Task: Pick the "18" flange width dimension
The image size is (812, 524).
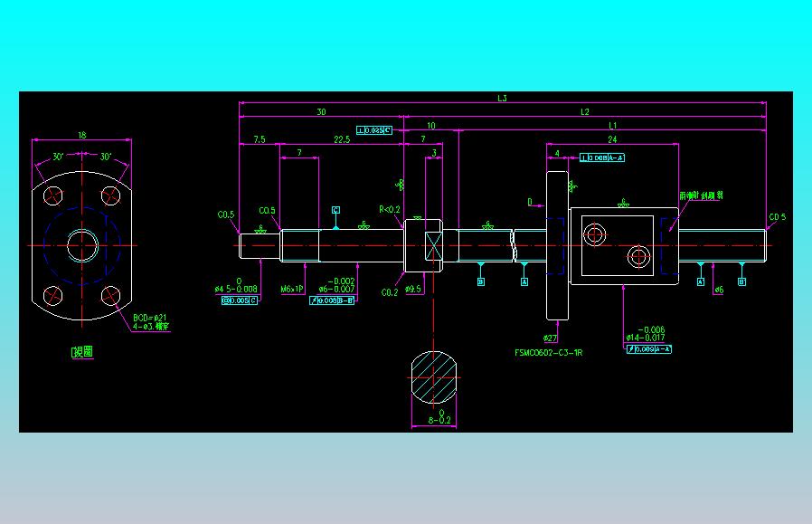Action: (81, 135)
